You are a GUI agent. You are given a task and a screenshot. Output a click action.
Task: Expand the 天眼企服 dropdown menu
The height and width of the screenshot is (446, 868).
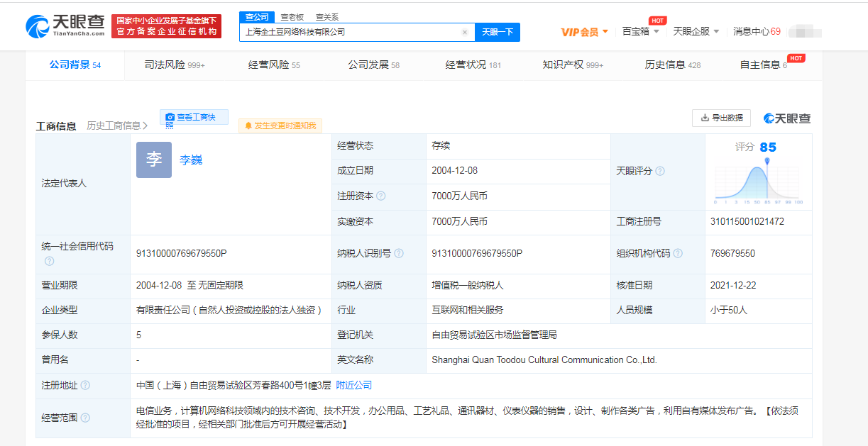pos(696,32)
